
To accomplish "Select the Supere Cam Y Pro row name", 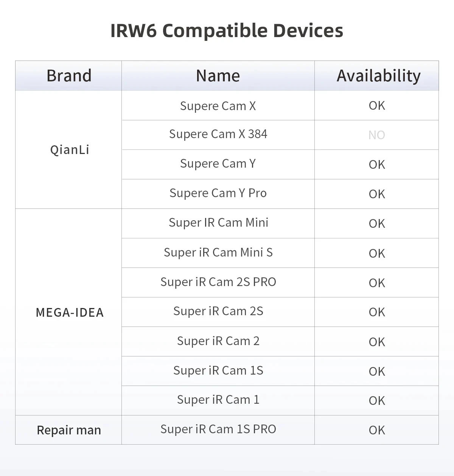I will (218, 193).
